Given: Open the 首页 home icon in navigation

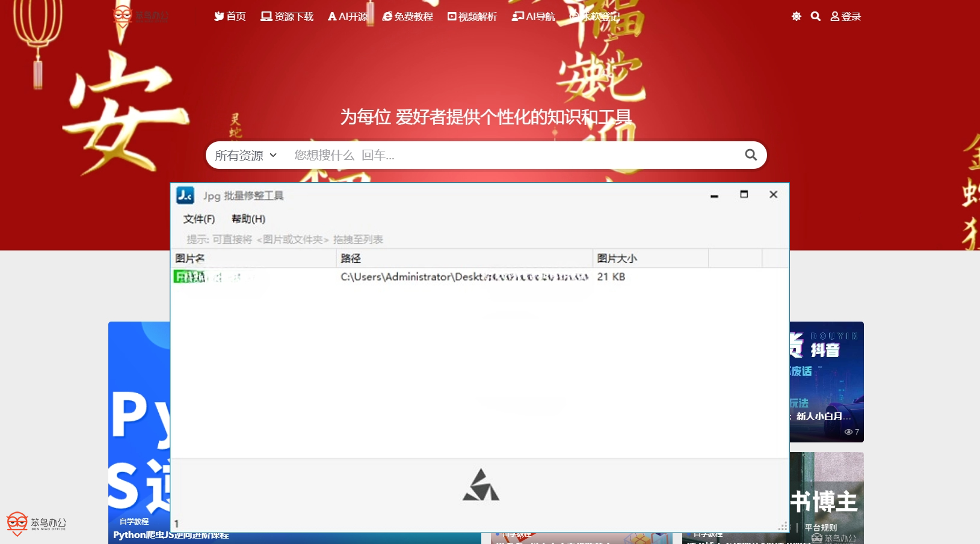Looking at the screenshot, I should (x=219, y=16).
